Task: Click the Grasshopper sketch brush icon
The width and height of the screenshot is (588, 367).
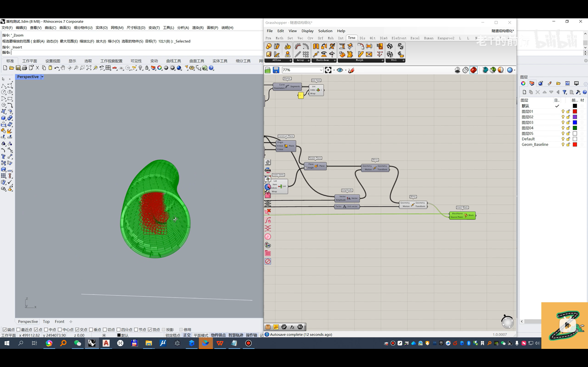Action: click(351, 70)
